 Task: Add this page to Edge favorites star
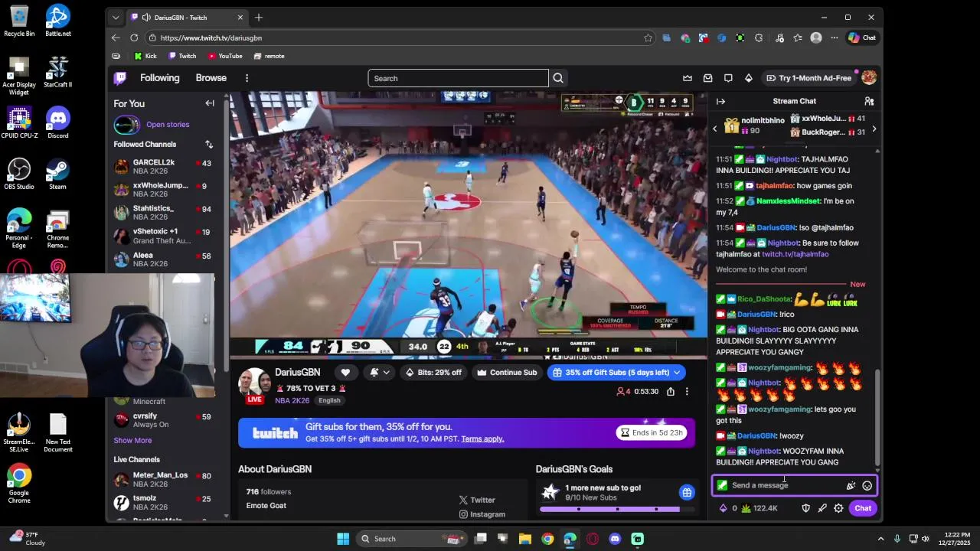pyautogui.click(x=648, y=37)
